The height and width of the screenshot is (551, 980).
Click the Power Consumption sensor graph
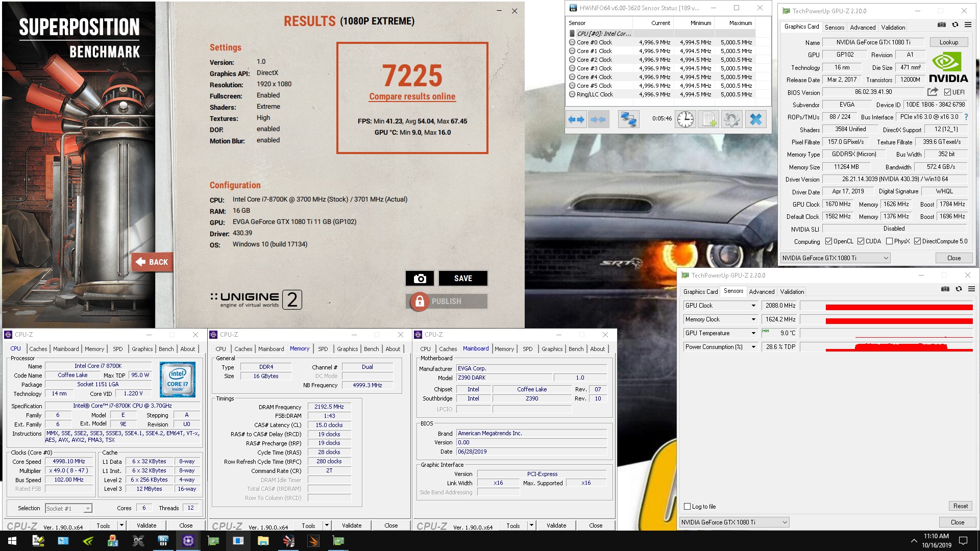[886, 347]
